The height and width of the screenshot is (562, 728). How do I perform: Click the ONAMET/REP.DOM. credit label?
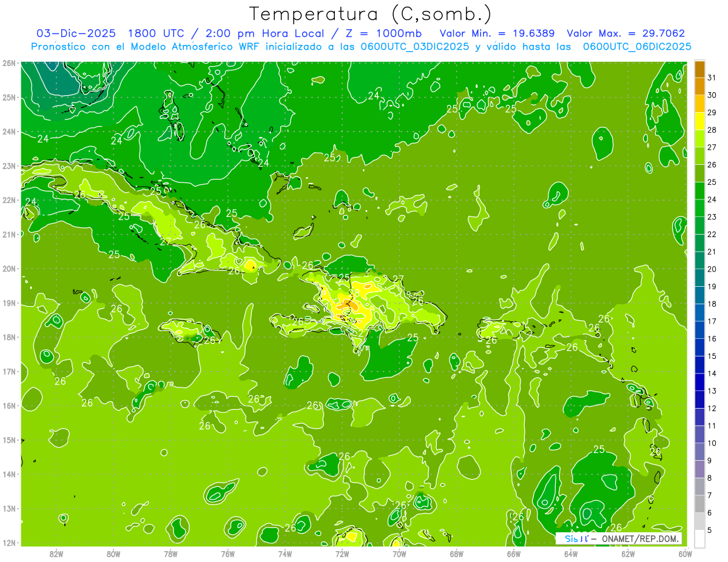[x=640, y=538]
